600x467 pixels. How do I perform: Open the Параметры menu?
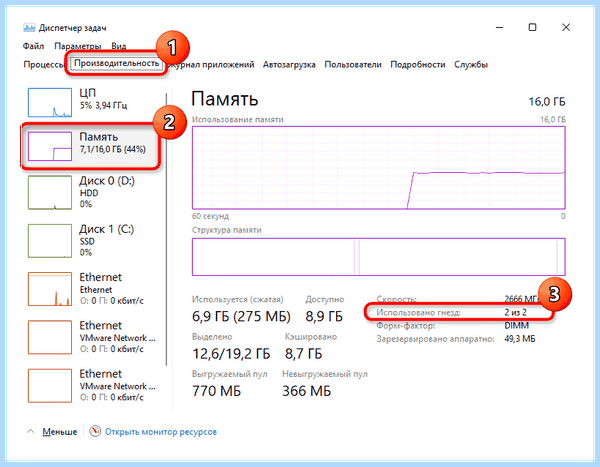pyautogui.click(x=78, y=46)
